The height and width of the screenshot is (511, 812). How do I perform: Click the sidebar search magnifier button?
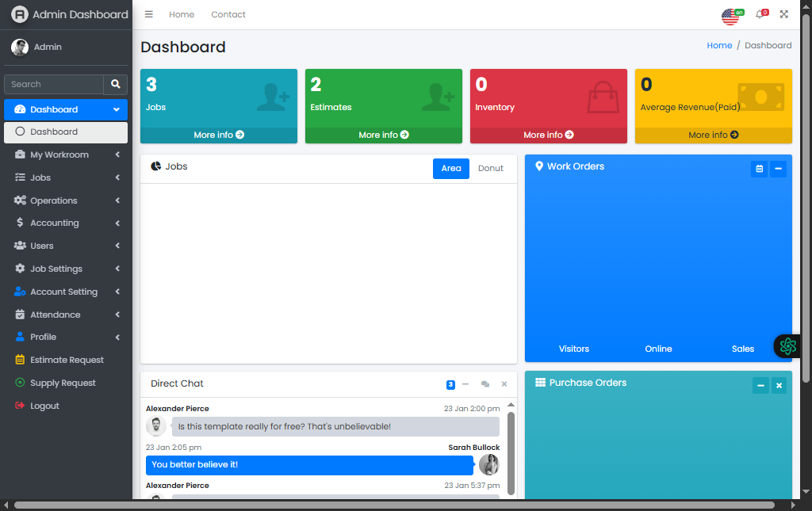click(x=116, y=84)
